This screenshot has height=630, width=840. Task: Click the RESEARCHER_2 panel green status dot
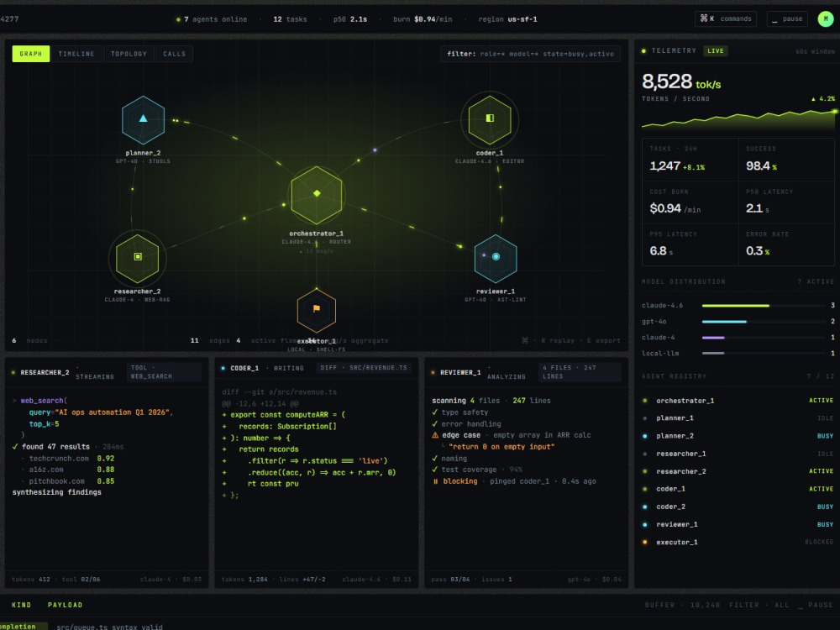[x=13, y=372]
